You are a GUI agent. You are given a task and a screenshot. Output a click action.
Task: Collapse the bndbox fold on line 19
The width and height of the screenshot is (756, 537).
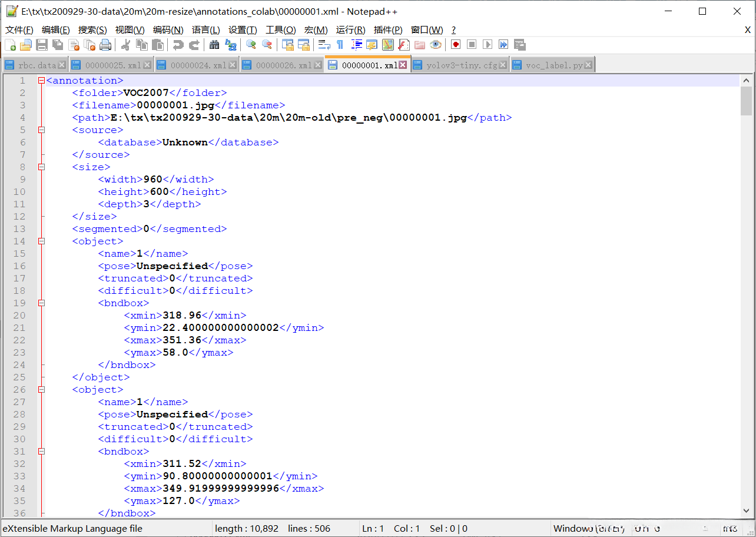pos(41,303)
